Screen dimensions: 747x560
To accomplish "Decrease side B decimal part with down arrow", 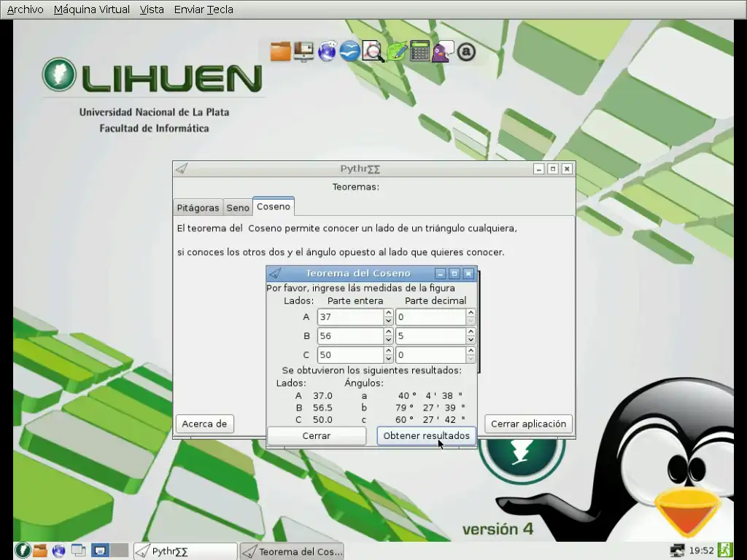I will (x=471, y=340).
